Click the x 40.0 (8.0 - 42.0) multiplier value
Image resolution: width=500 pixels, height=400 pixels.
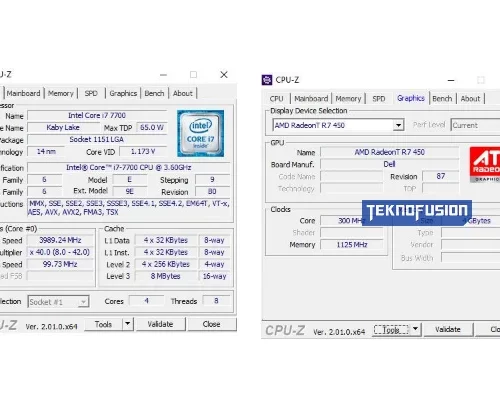pos(60,252)
